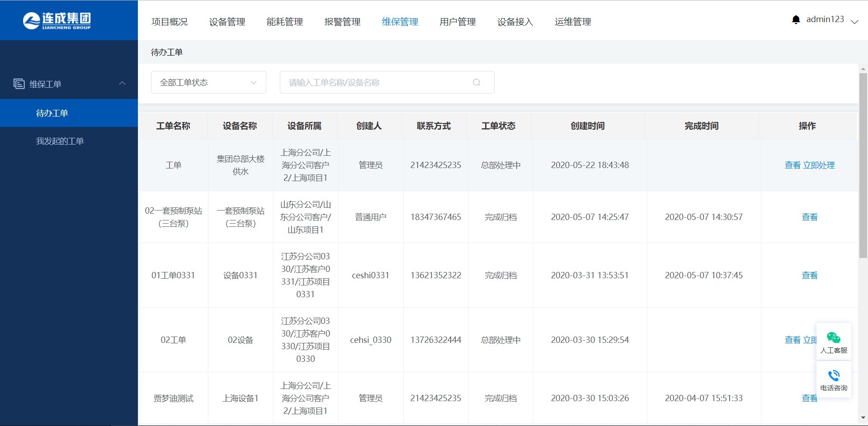Select 我发起的工单 in sidebar
Viewport: 868px width, 426px height.
coord(60,141)
